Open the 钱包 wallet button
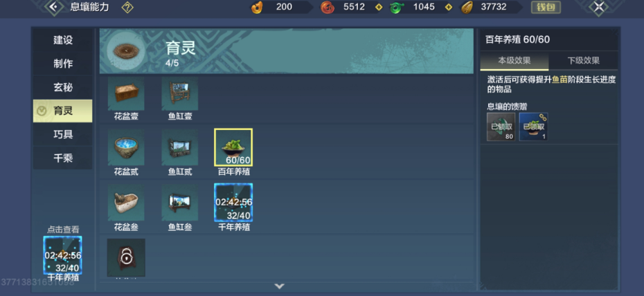The height and width of the screenshot is (296, 644). (546, 7)
